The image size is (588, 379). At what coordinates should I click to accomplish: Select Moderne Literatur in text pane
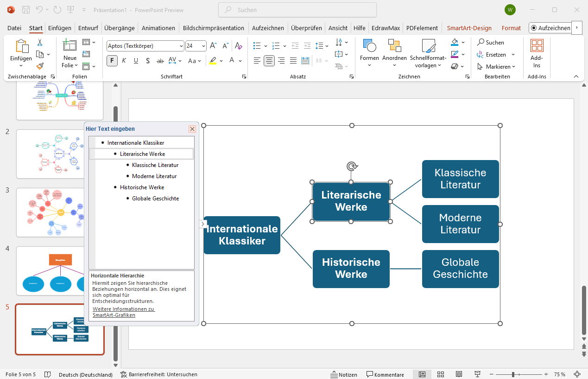pyautogui.click(x=154, y=176)
